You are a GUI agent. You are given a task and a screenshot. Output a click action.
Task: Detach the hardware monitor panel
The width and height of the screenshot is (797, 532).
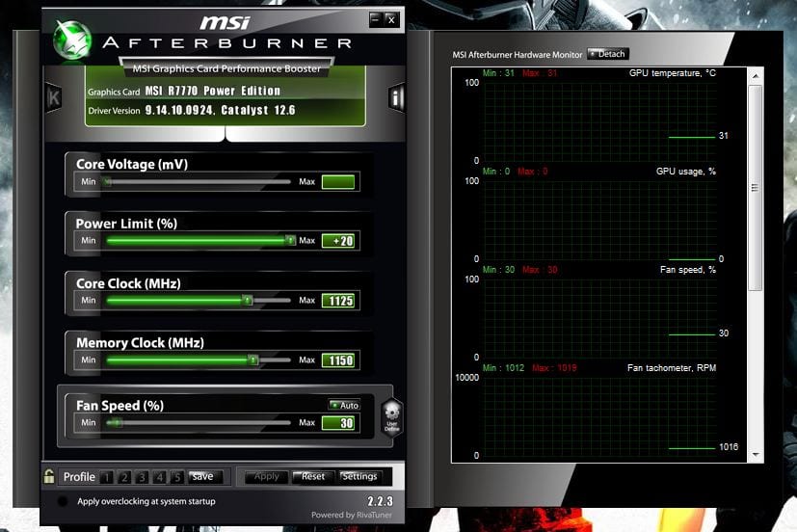pos(607,54)
